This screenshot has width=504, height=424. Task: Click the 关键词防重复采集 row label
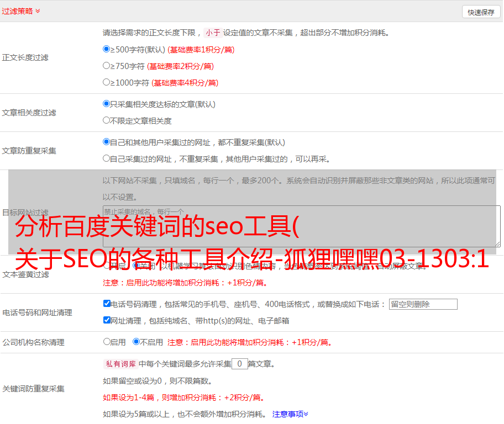click(33, 389)
